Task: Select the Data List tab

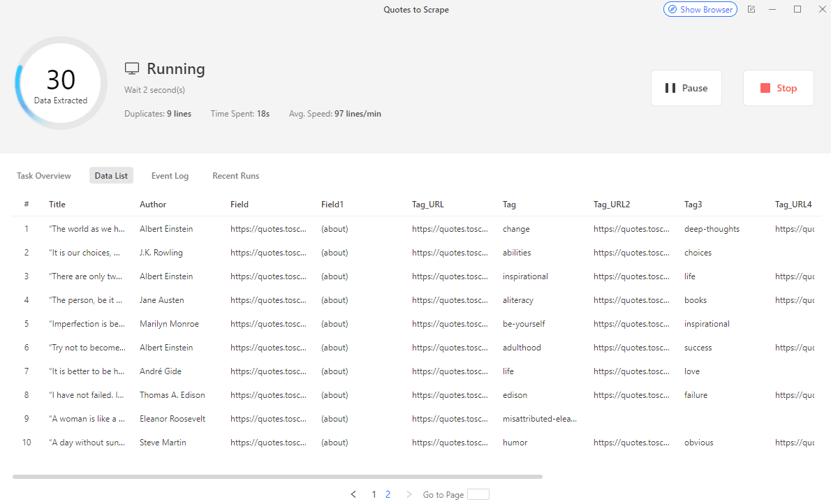Action: pos(111,176)
